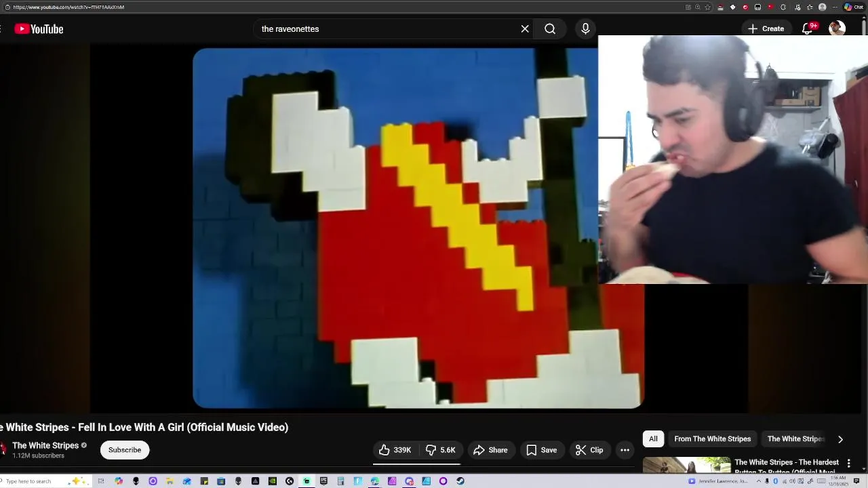Open File Explorer from the taskbar
The width and height of the screenshot is (868, 488).
tap(170, 481)
